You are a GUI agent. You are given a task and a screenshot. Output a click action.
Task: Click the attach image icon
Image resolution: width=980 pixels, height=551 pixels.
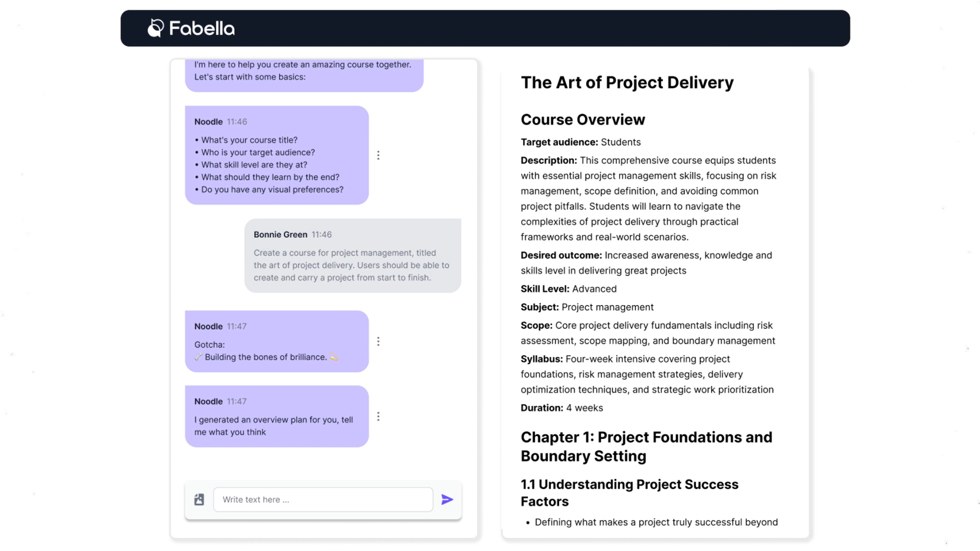click(199, 499)
